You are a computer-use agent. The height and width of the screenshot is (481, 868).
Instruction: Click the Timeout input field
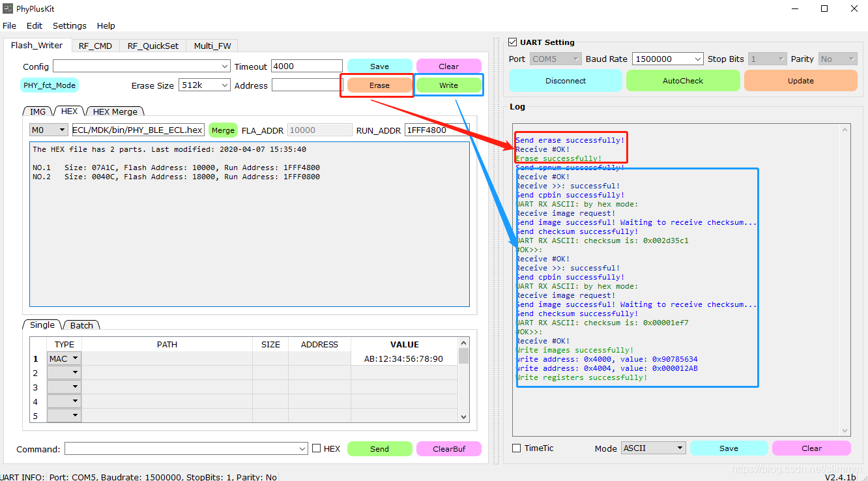(306, 66)
